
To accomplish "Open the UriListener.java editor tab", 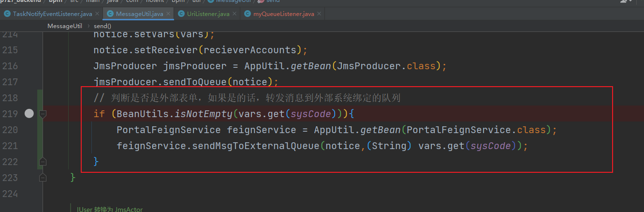I will 208,14.
